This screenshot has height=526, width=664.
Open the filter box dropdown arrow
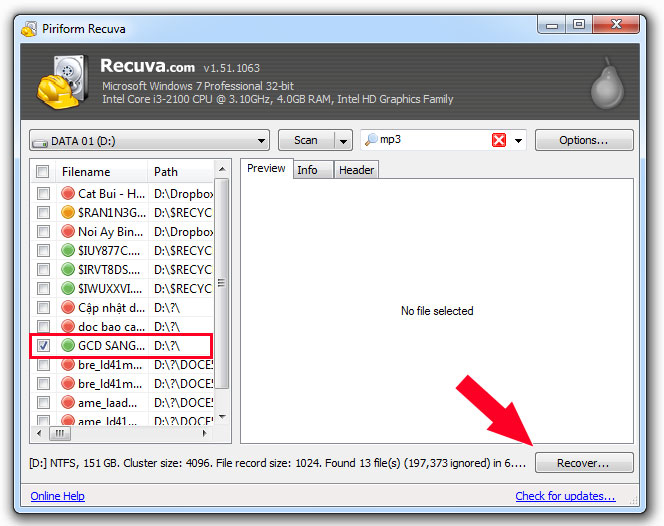pyautogui.click(x=519, y=141)
